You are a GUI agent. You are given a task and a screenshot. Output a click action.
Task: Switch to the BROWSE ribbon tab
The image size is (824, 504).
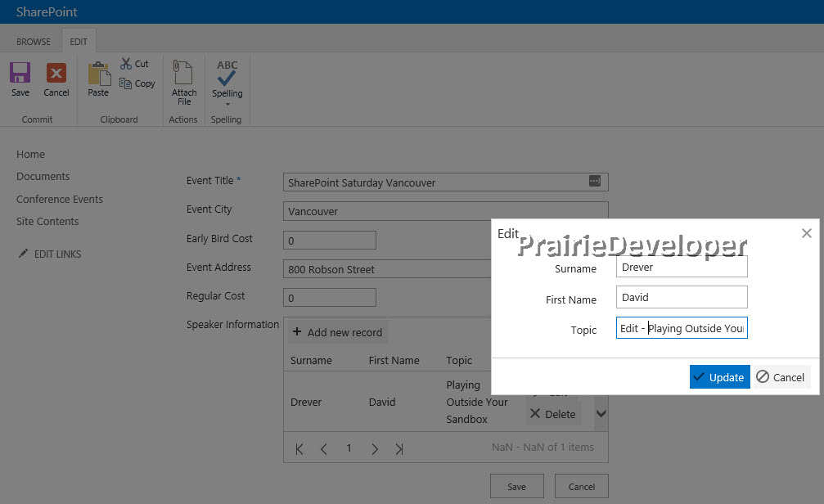tap(33, 42)
